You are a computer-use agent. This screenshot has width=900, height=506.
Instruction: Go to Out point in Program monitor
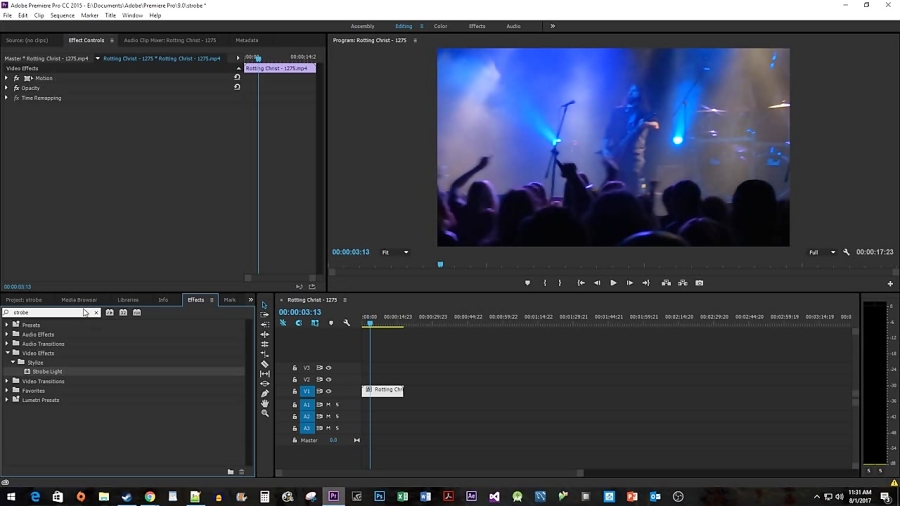tap(646, 283)
